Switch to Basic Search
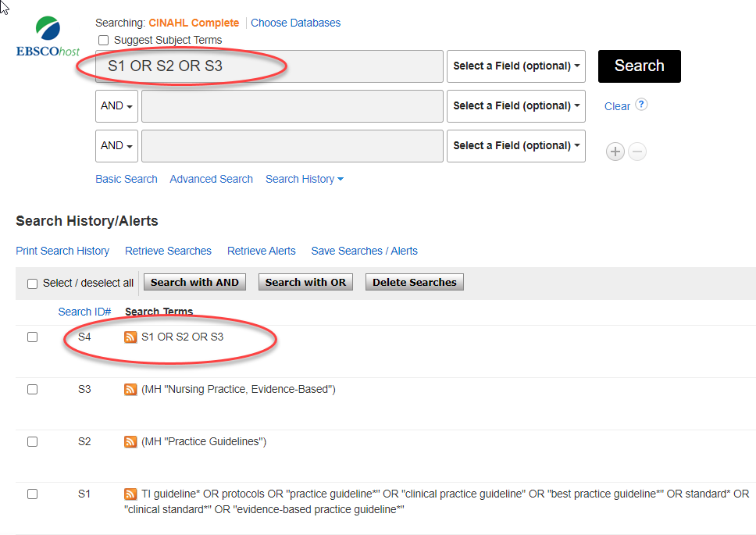The height and width of the screenshot is (535, 756). click(x=127, y=179)
